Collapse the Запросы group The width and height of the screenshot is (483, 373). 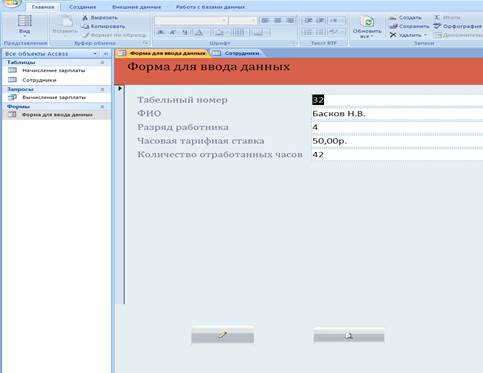[x=102, y=89]
